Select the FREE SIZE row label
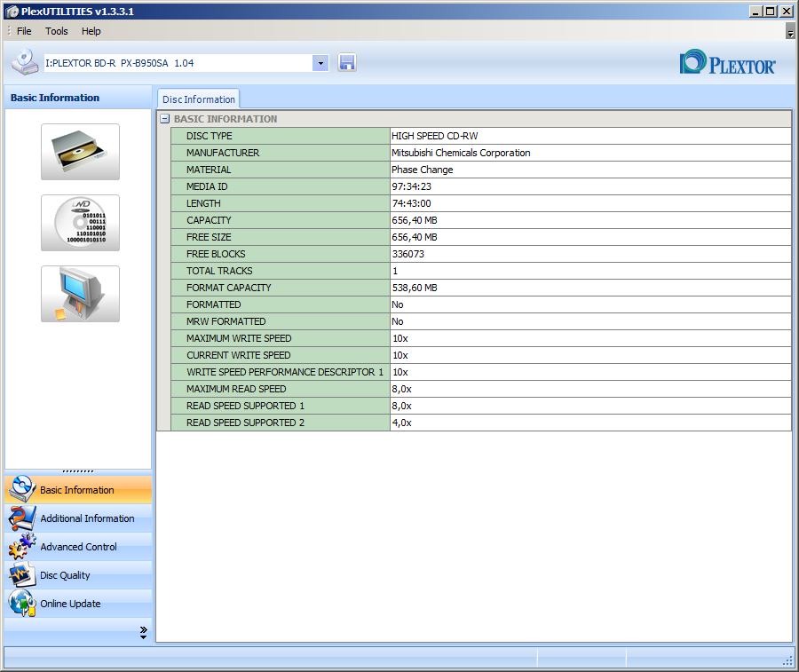 click(209, 237)
